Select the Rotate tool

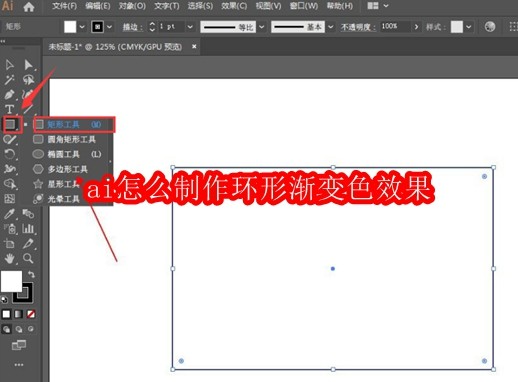tap(9, 154)
